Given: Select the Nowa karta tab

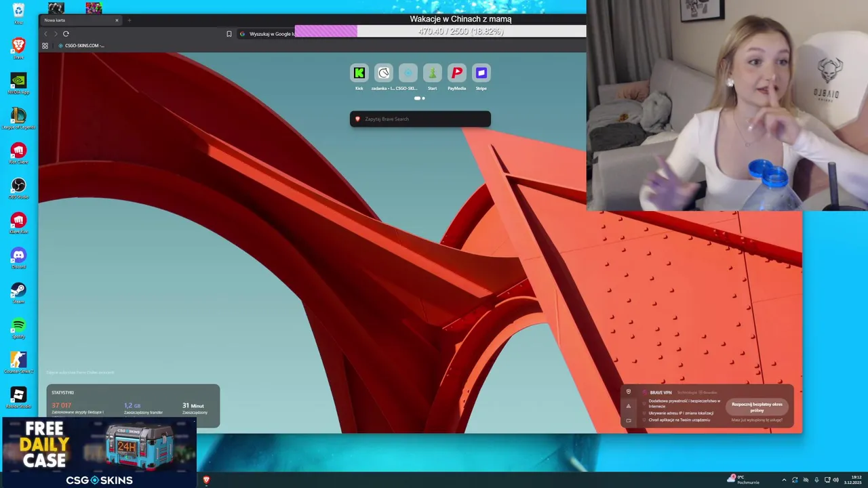Looking at the screenshot, I should 80,20.
